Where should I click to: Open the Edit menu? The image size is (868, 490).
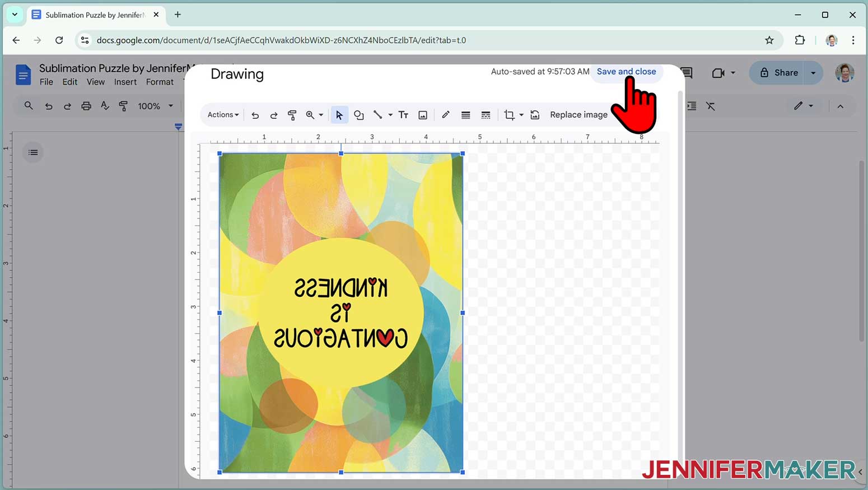[x=70, y=82]
